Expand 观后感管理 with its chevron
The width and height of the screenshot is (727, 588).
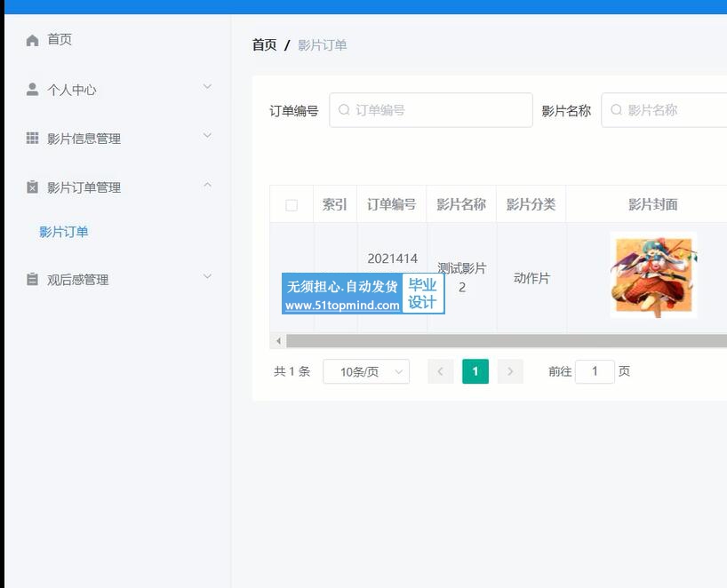pyautogui.click(x=207, y=276)
